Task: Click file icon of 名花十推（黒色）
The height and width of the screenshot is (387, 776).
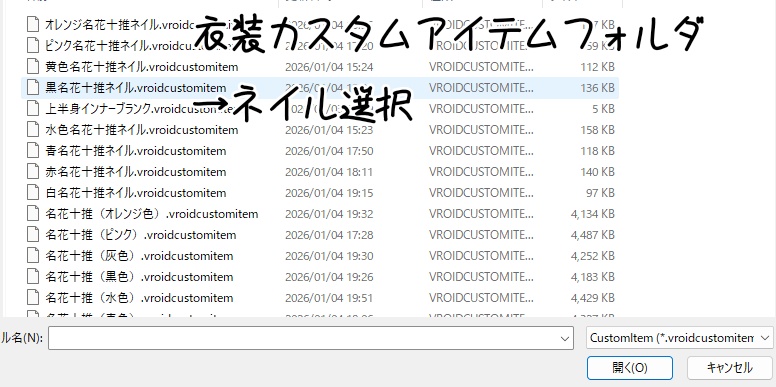Action: pyautogui.click(x=33, y=277)
